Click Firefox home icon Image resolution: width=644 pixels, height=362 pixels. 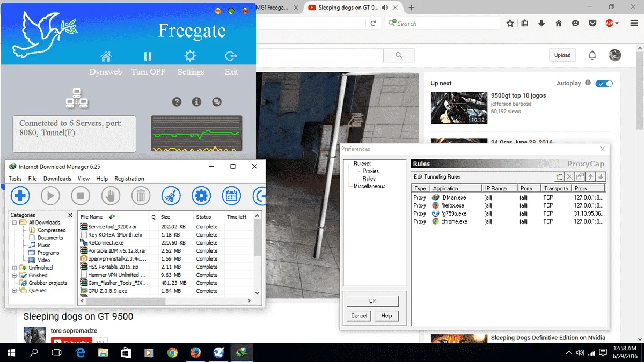tap(559, 23)
